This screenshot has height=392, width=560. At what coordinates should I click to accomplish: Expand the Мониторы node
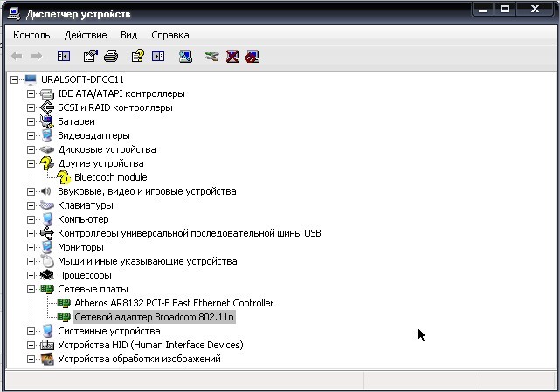31,247
